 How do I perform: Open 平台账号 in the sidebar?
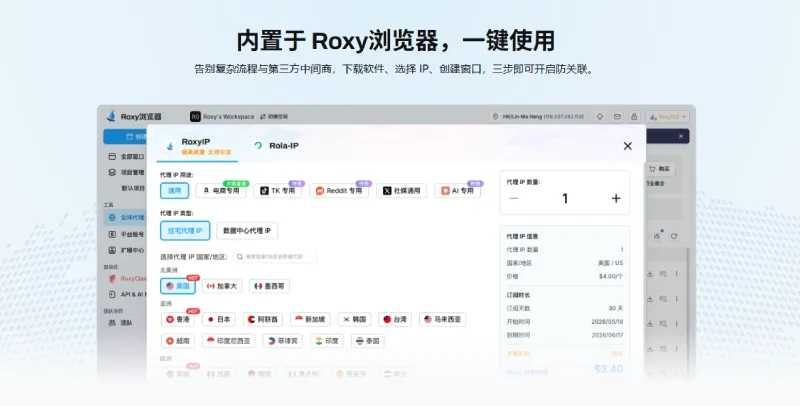[x=127, y=234]
